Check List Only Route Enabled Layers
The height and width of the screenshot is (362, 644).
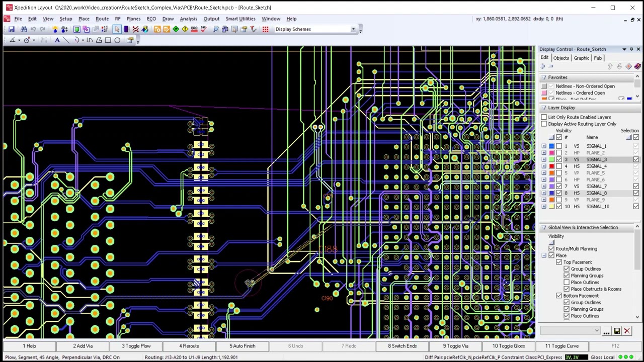click(544, 117)
